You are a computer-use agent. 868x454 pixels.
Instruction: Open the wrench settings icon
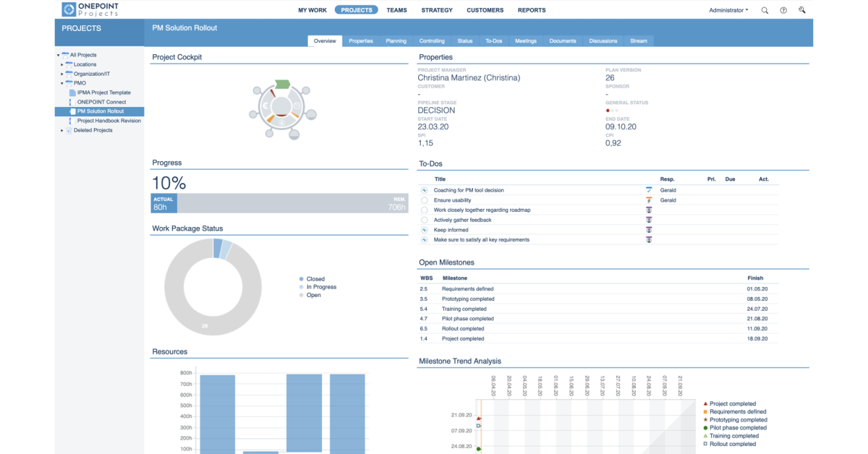point(802,10)
